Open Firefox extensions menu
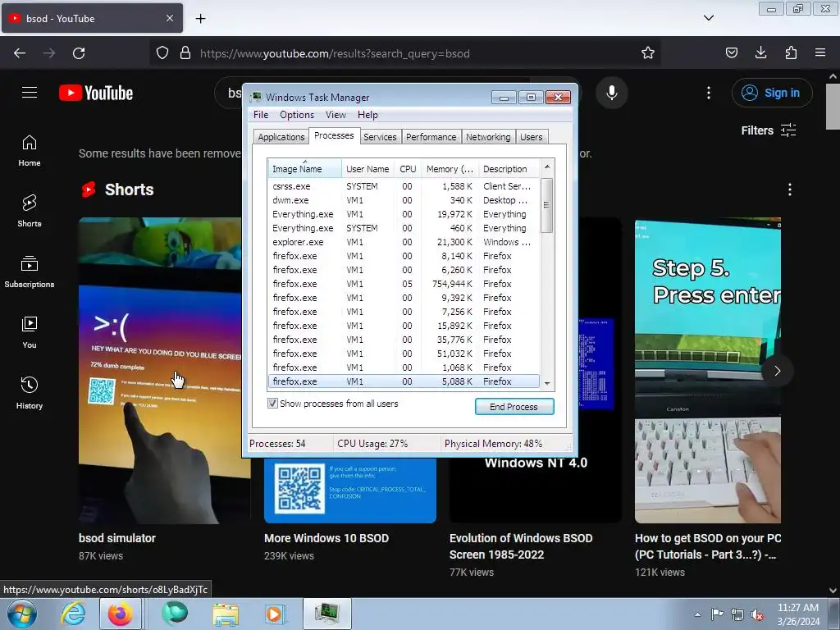This screenshot has height=630, width=840. [791, 53]
